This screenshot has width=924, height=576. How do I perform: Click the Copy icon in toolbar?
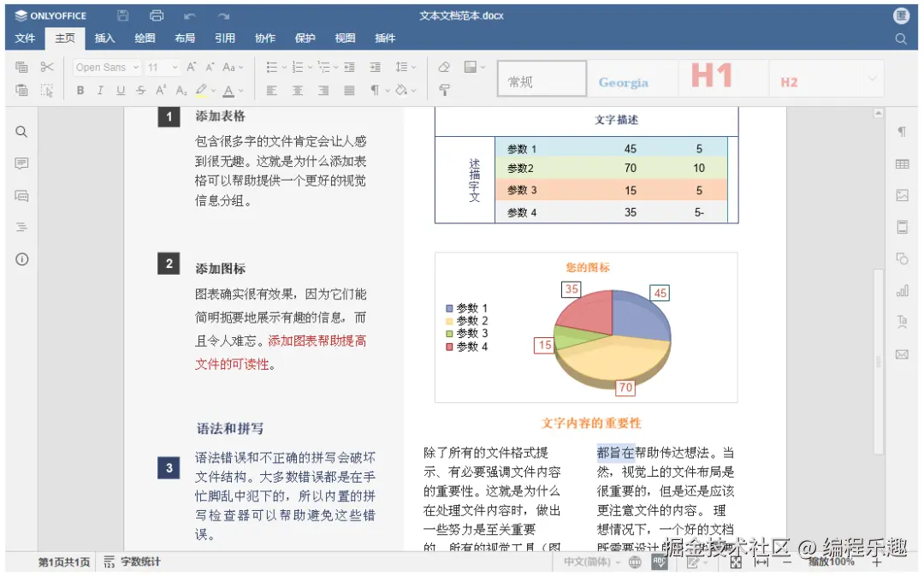tap(21, 68)
